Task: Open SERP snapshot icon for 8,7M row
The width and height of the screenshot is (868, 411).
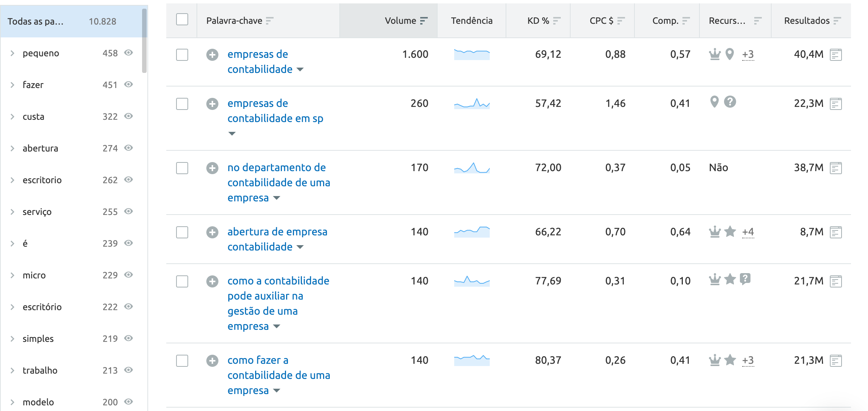Action: (x=836, y=232)
